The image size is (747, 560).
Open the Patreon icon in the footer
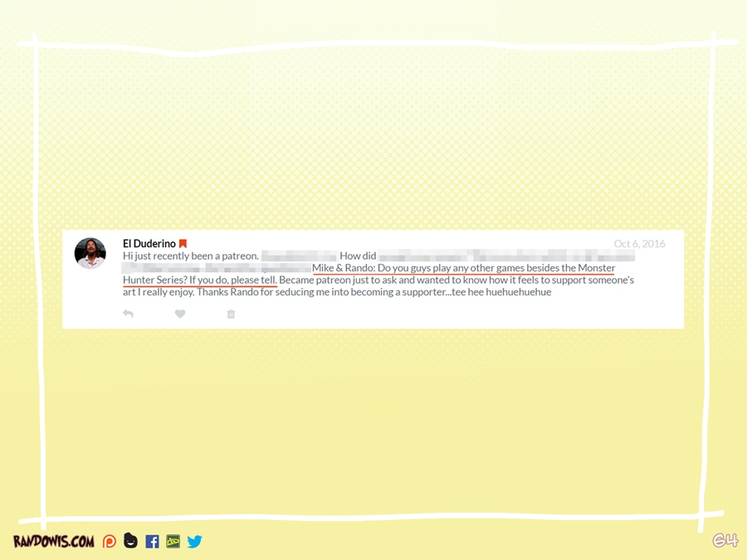click(x=110, y=542)
